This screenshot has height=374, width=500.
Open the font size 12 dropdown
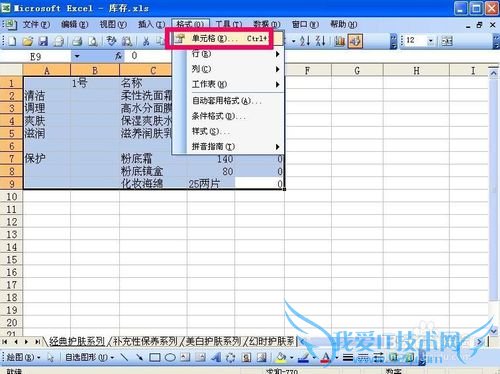[x=431, y=41]
